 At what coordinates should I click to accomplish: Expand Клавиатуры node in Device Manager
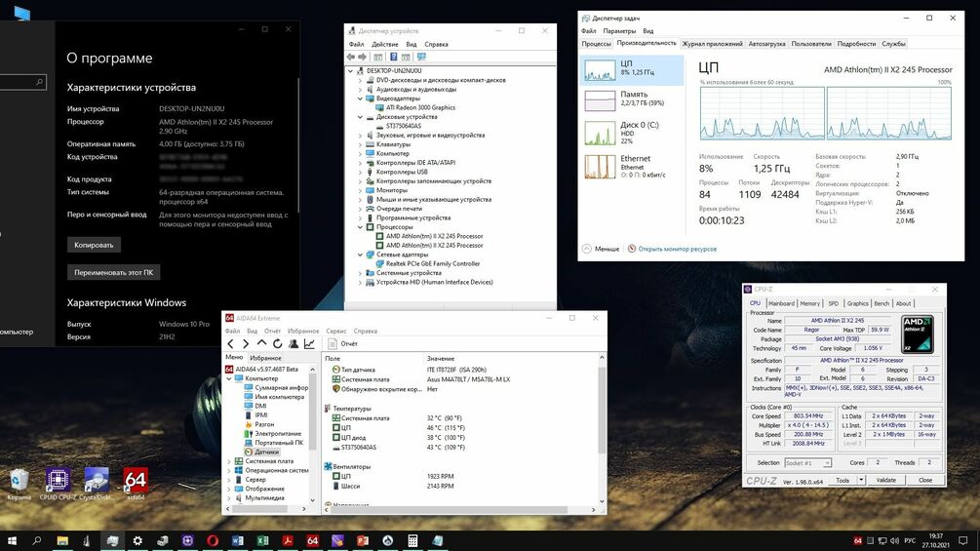coord(360,144)
